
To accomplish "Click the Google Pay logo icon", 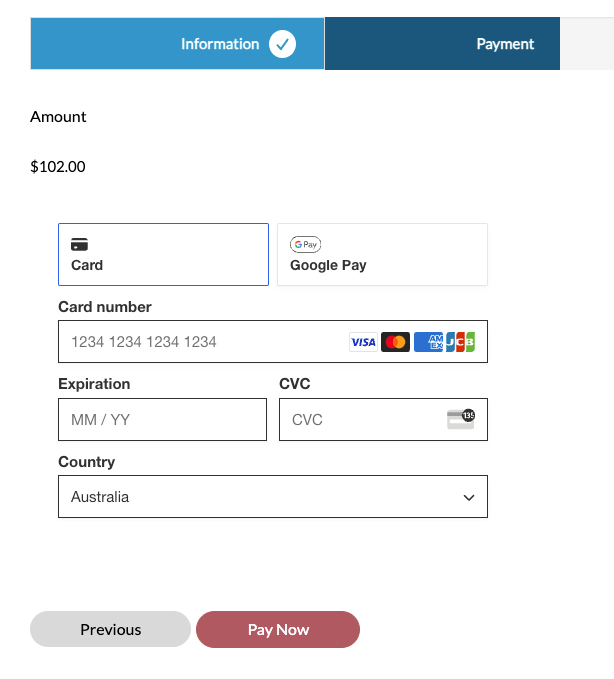I will 305,244.
